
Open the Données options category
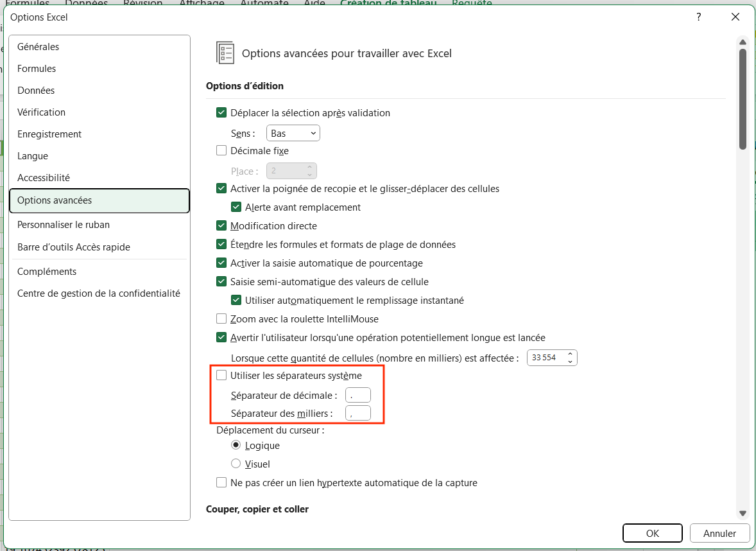coord(99,90)
